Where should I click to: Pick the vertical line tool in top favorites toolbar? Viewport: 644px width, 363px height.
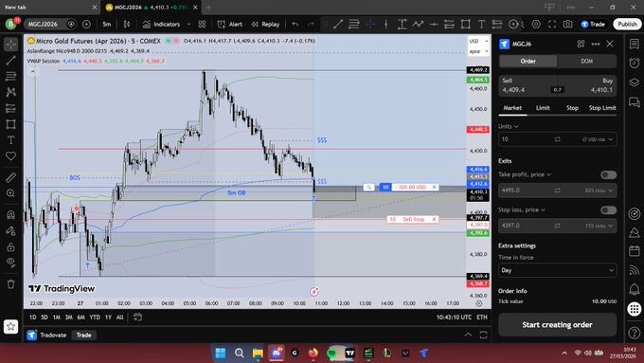385,25
